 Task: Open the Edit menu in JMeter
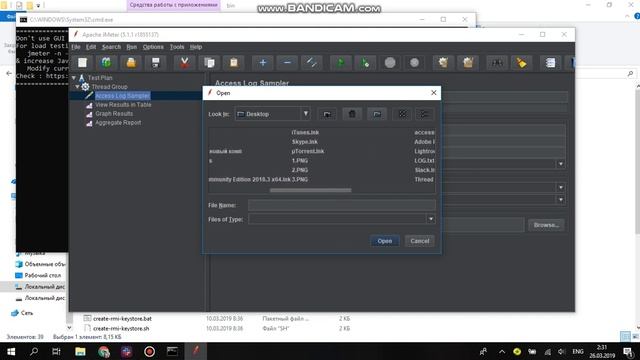91,47
